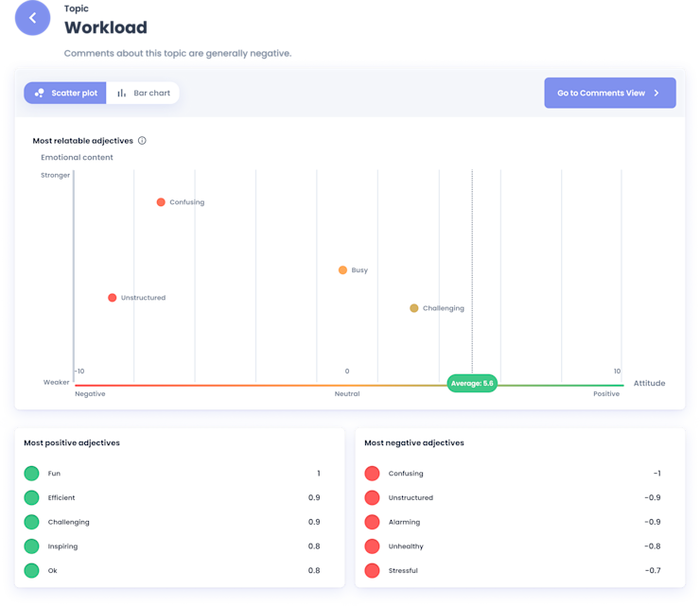700x606 pixels.
Task: Click the scatter plot dots icon
Action: [40, 93]
